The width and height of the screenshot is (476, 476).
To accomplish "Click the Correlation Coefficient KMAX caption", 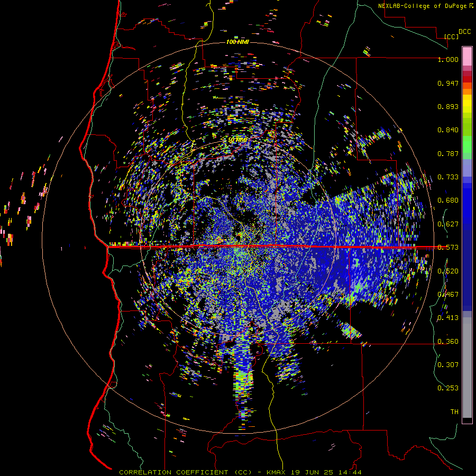I will 241,472.
